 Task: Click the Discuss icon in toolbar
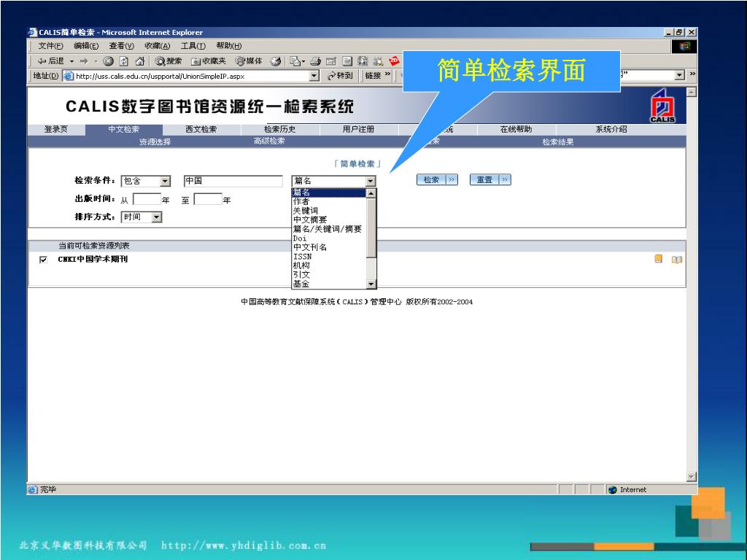coord(347,61)
